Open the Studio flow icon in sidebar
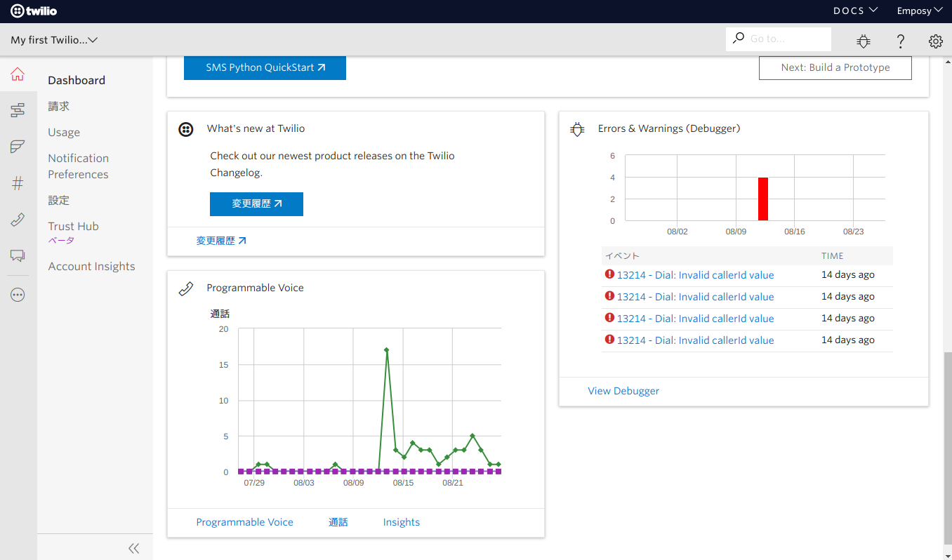This screenshot has height=560, width=952. [18, 110]
